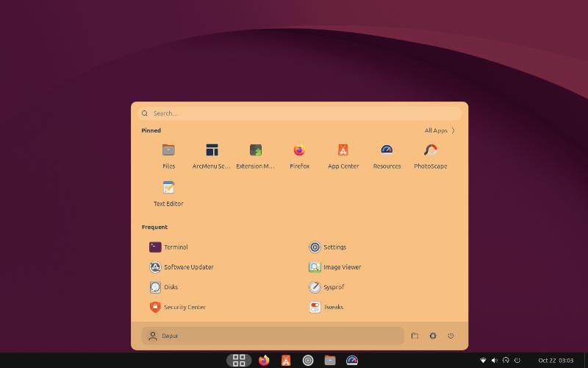This screenshot has width=588, height=368.
Task: Click the volume icon in system tray
Action: coord(494,361)
